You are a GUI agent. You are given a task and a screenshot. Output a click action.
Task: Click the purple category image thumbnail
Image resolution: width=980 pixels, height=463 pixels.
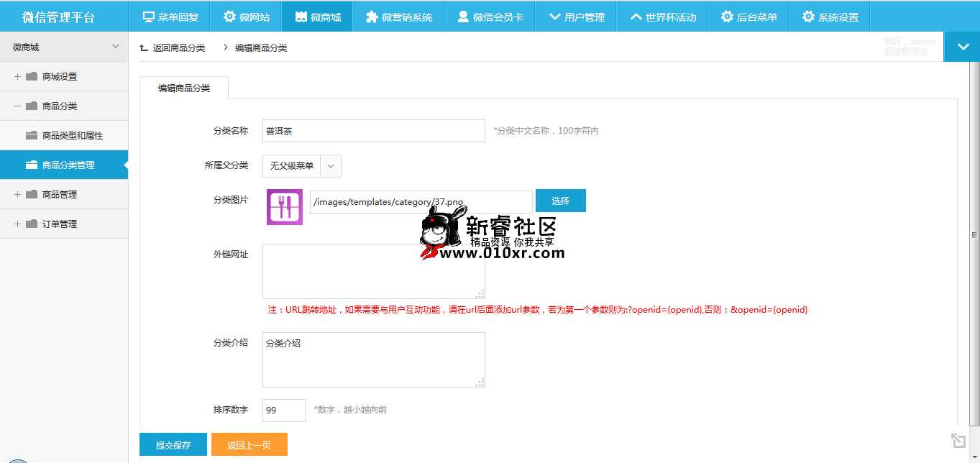285,207
